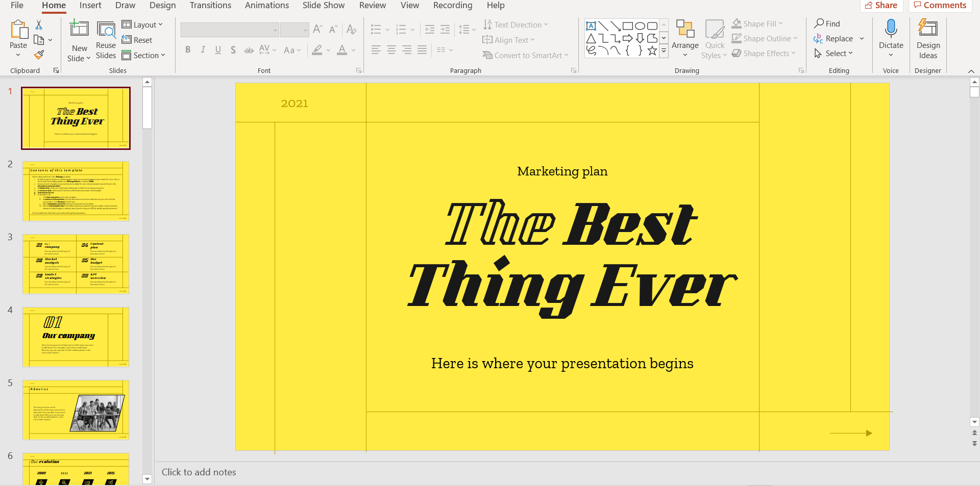Open Format Painter
Image resolution: width=980 pixels, height=486 pixels.
pos(39,55)
